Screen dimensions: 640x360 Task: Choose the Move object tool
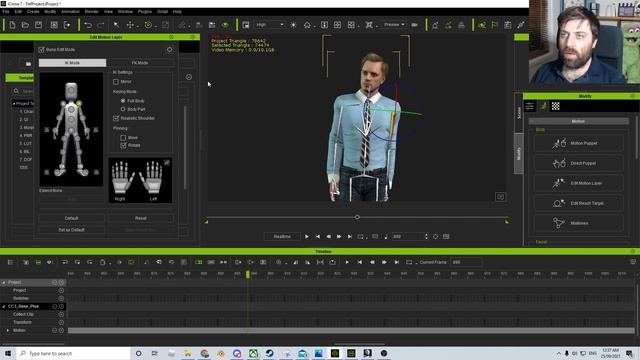pyautogui.click(x=130, y=25)
